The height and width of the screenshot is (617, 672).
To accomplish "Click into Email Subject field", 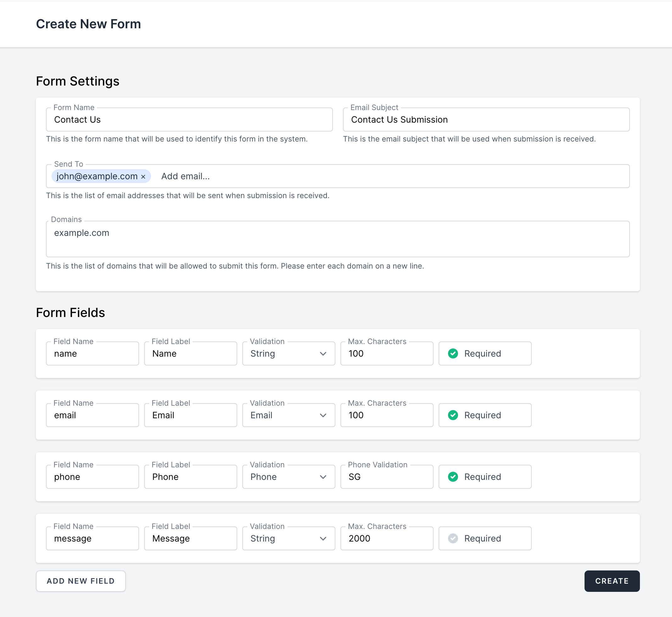I will tap(486, 120).
